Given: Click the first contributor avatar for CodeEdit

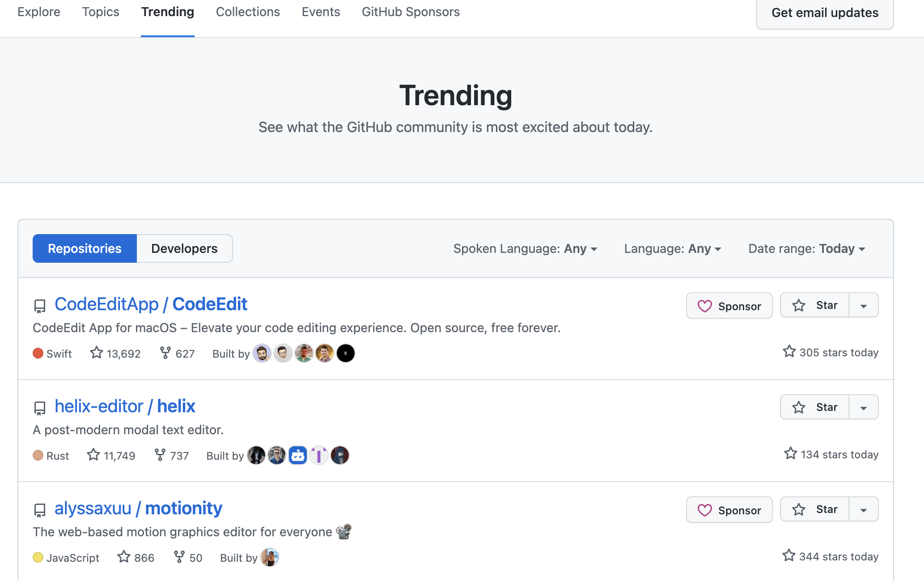Looking at the screenshot, I should pos(262,354).
